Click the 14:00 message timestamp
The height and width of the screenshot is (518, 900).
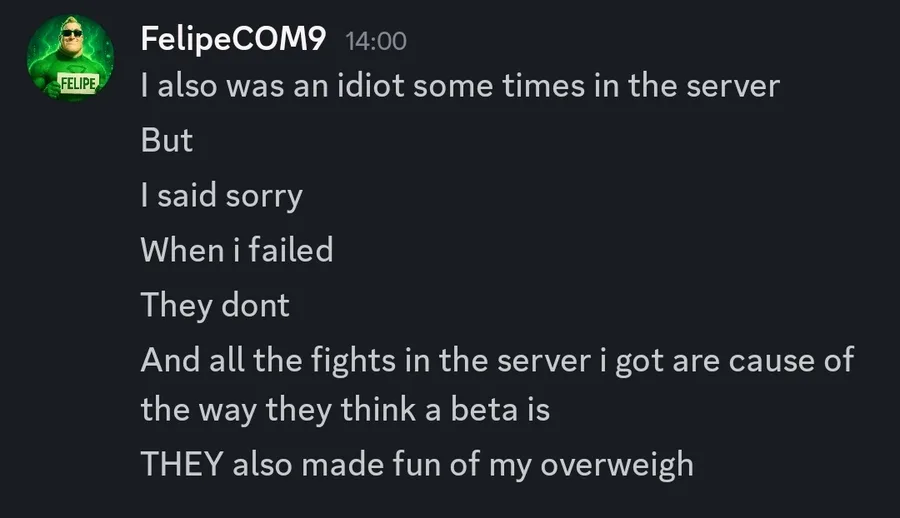coord(376,41)
